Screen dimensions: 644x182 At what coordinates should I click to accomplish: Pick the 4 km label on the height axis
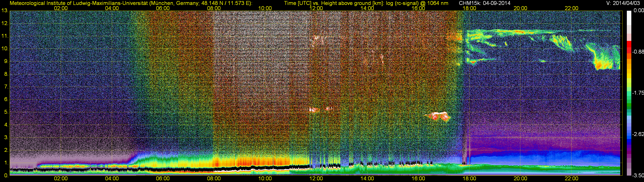tap(6, 125)
